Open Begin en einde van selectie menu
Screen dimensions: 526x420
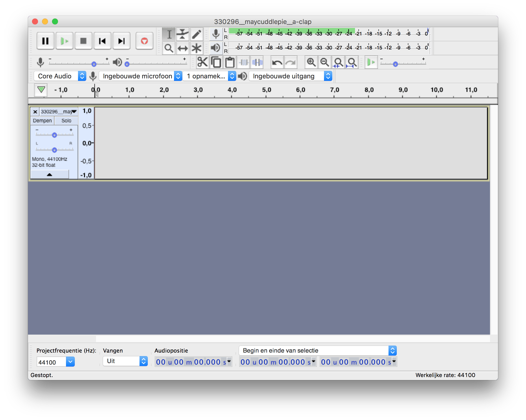317,351
